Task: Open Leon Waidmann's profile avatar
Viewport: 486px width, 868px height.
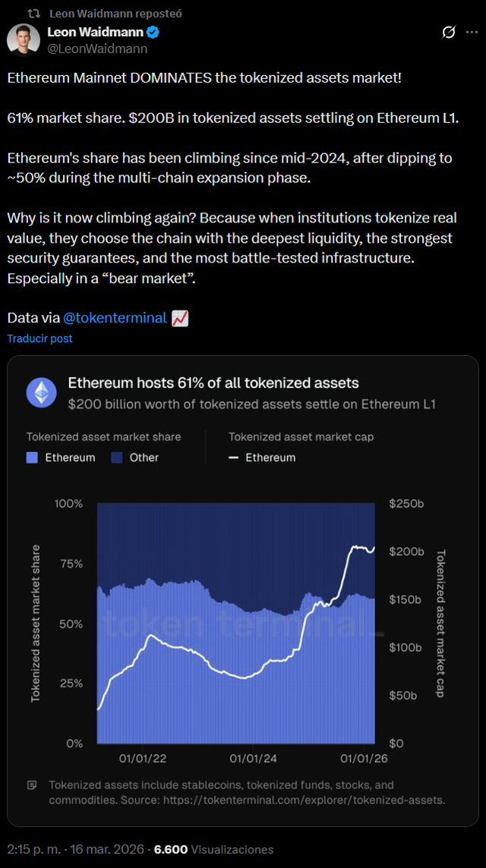Action: [24, 39]
